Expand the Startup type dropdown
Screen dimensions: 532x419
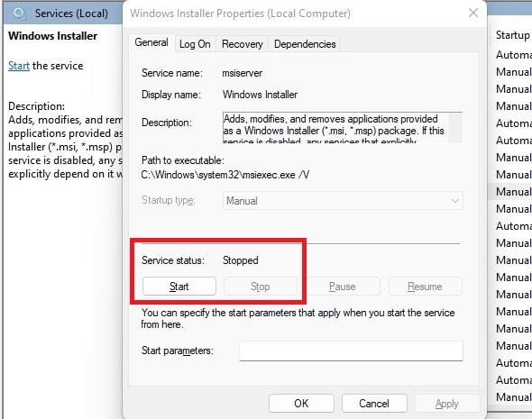pos(343,201)
